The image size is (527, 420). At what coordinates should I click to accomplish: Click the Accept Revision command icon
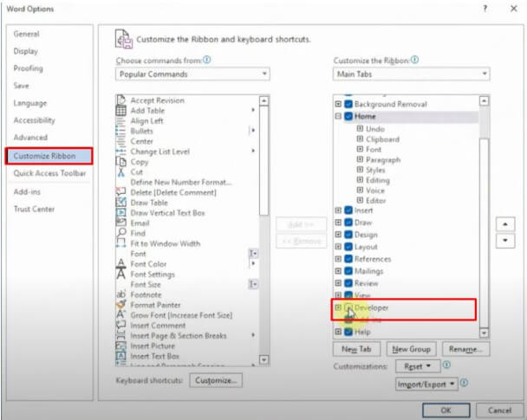pyautogui.click(x=121, y=100)
